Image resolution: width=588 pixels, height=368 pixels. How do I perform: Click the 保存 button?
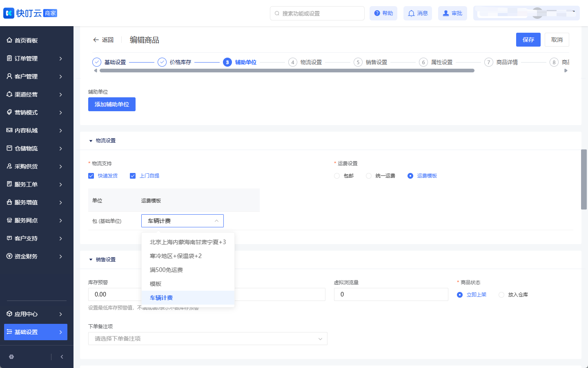[528, 40]
